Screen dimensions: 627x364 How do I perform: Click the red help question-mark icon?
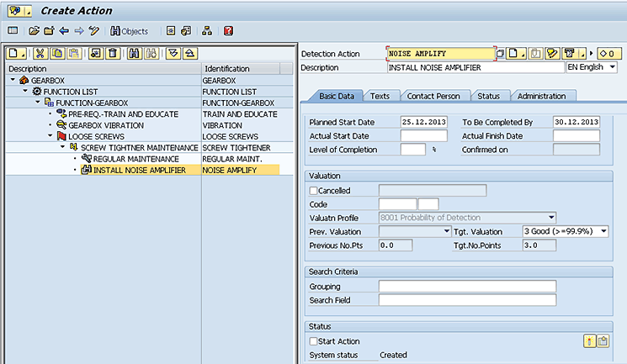[228, 31]
